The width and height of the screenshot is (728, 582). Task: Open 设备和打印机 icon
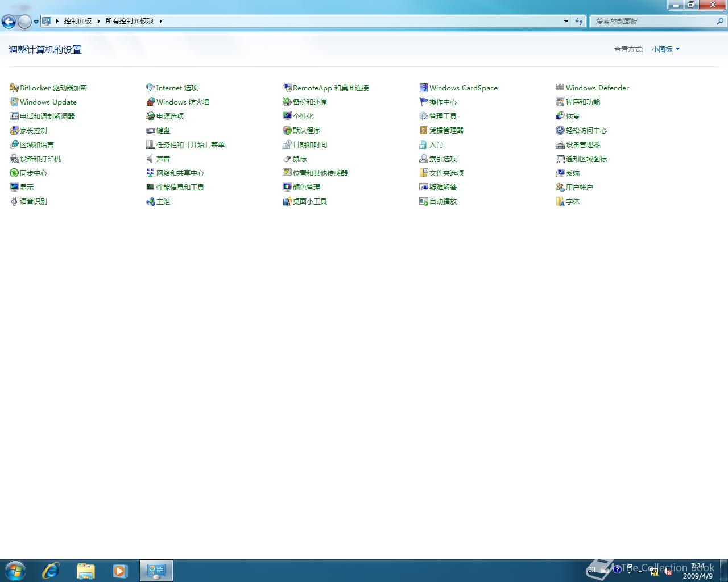tap(14, 159)
